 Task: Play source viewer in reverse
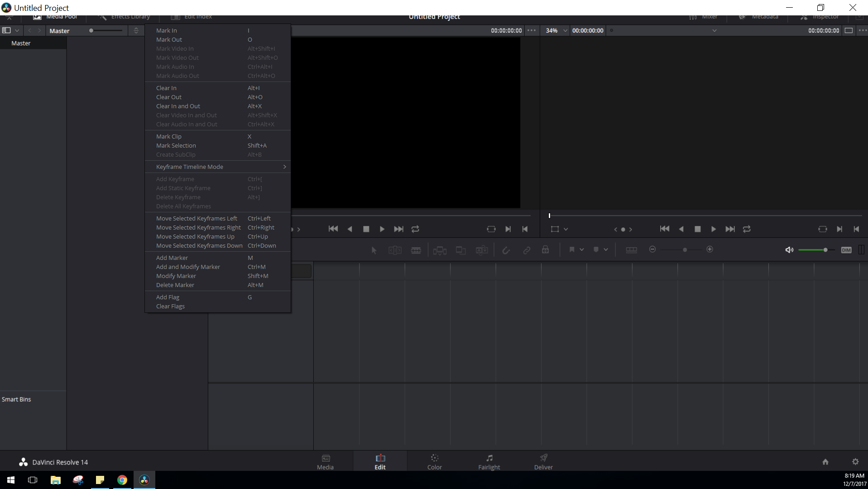pos(350,229)
